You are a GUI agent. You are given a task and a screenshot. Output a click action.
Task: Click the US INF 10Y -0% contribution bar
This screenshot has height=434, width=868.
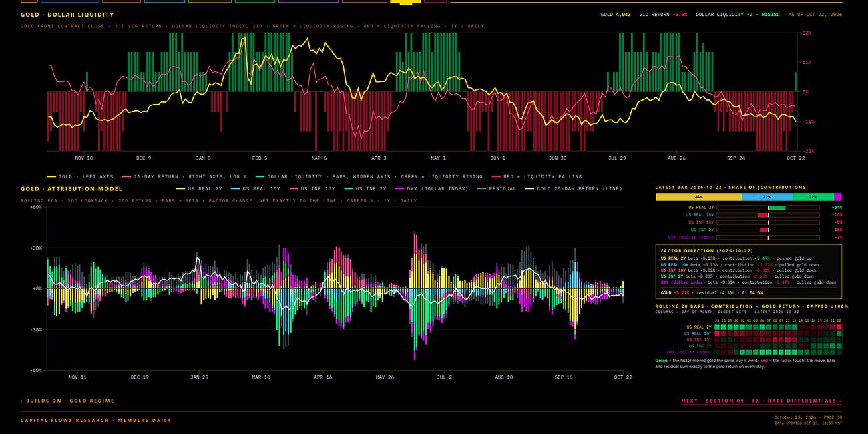(x=768, y=222)
